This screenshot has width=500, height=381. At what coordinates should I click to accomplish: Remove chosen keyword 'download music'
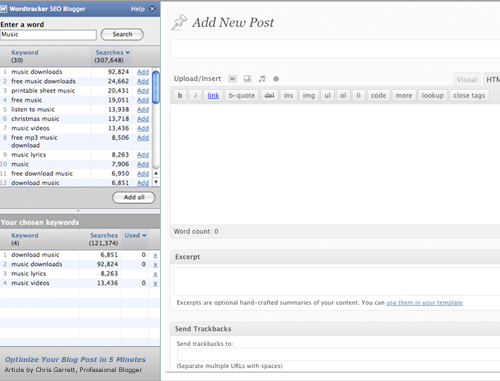click(x=155, y=256)
